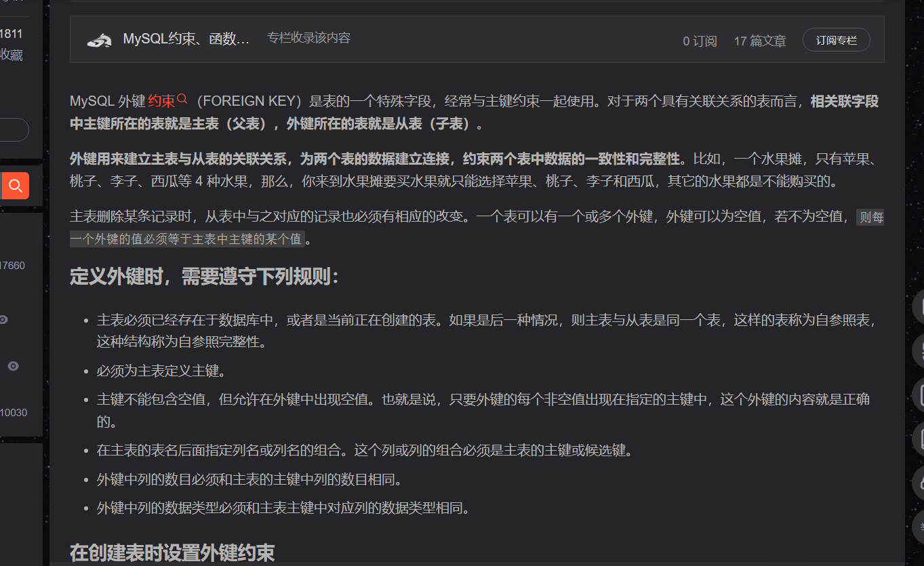Click the eye icon above count 10030 in sidebar
Viewport: 924px width, 566px height.
coord(13,366)
